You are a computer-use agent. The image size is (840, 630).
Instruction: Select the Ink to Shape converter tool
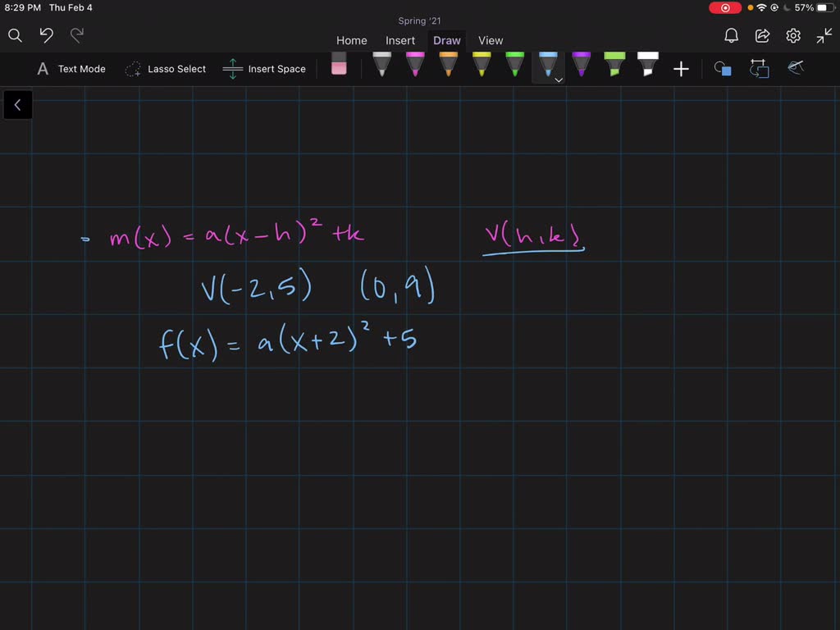(759, 69)
